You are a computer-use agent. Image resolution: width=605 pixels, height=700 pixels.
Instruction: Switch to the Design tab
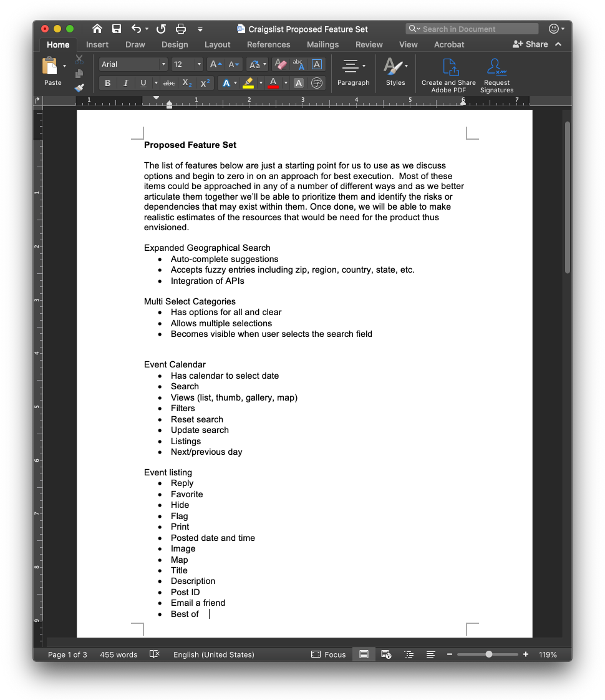coord(175,45)
